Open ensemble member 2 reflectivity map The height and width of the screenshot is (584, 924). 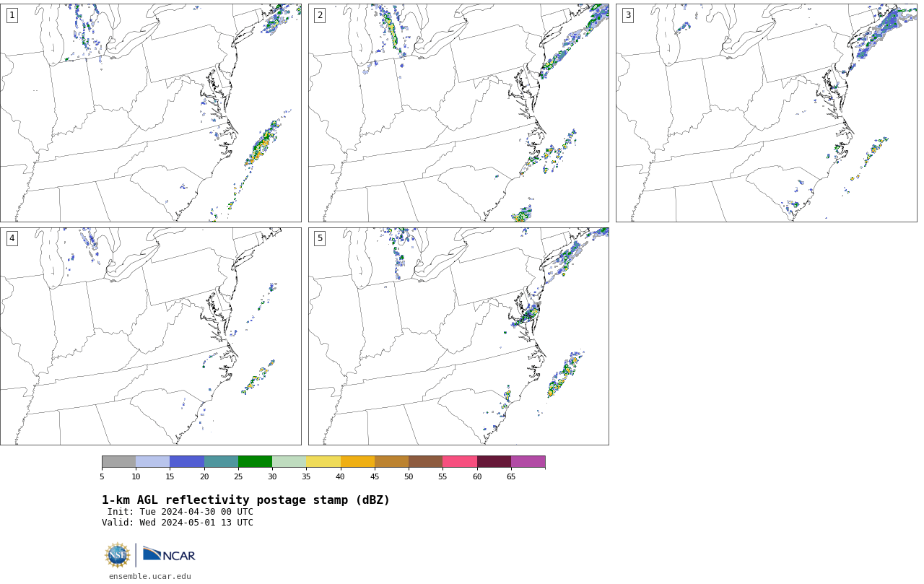click(458, 113)
